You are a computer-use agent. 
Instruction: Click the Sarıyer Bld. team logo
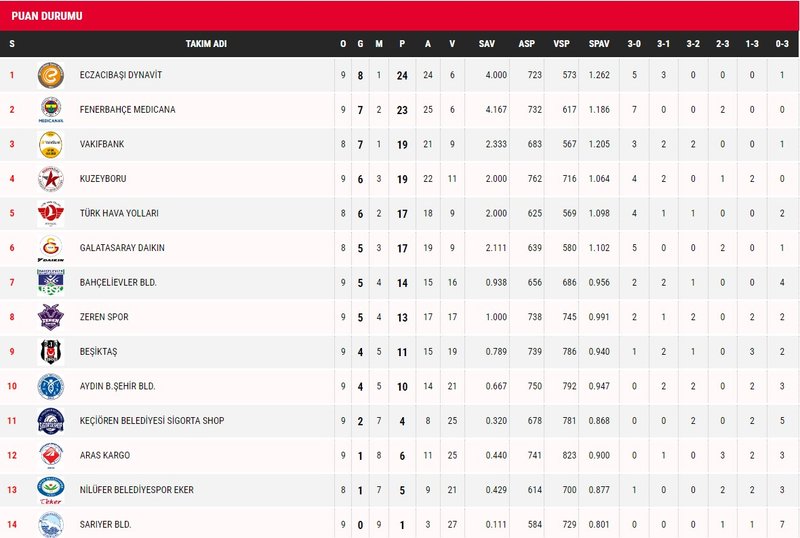tap(50, 523)
